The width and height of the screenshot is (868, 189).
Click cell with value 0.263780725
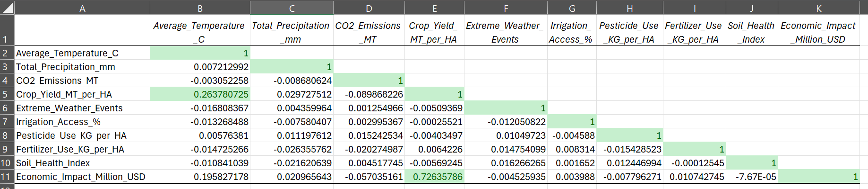pos(200,94)
